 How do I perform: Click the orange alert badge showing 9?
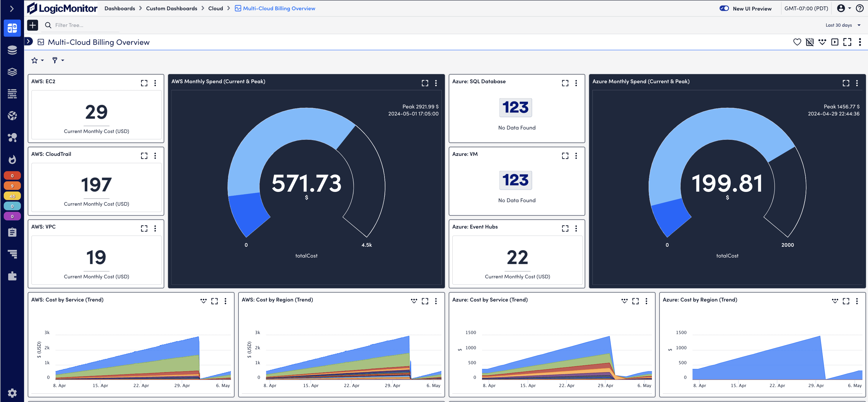(x=12, y=186)
